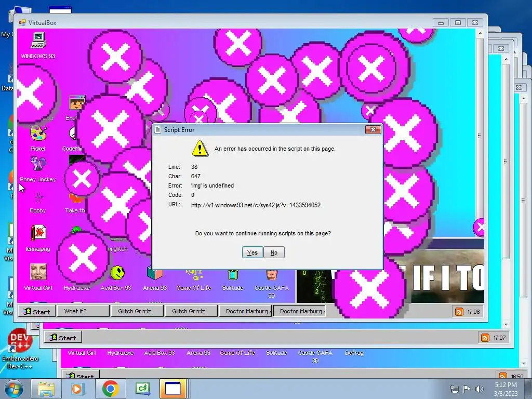Image resolution: width=532 pixels, height=399 pixels.
Task: Open Google Chrome from the taskbar
Action: 110,389
